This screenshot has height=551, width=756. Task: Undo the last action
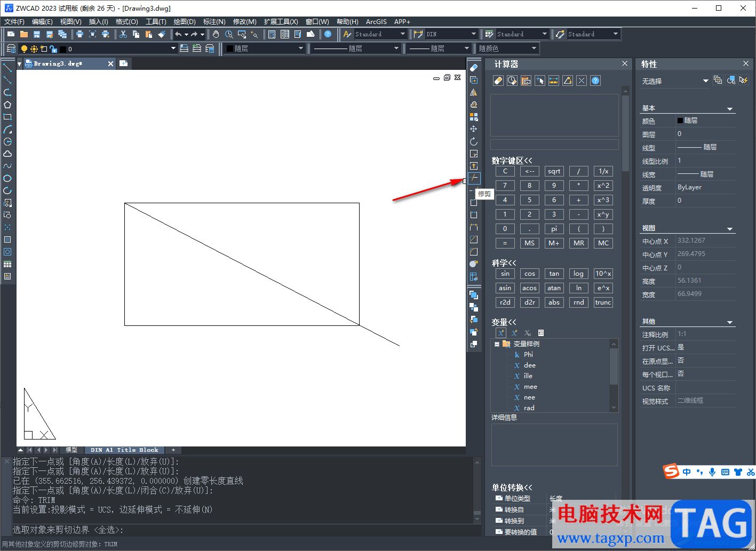pos(178,34)
